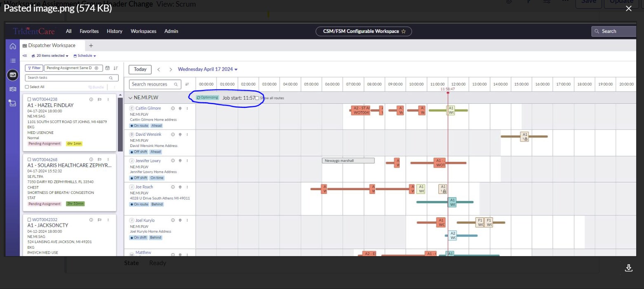644x289 pixels.
Task: Click the home icon in purple sidebar
Action: [13, 47]
